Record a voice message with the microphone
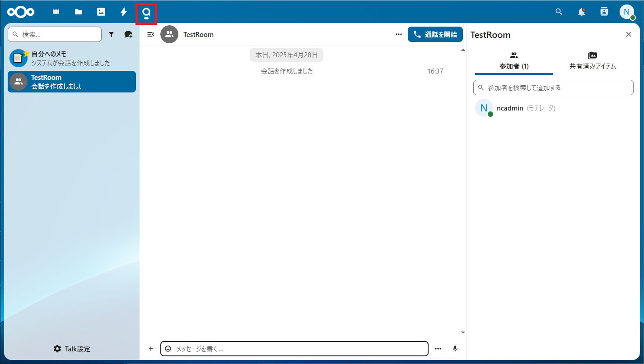This screenshot has width=644, height=364. click(x=455, y=348)
